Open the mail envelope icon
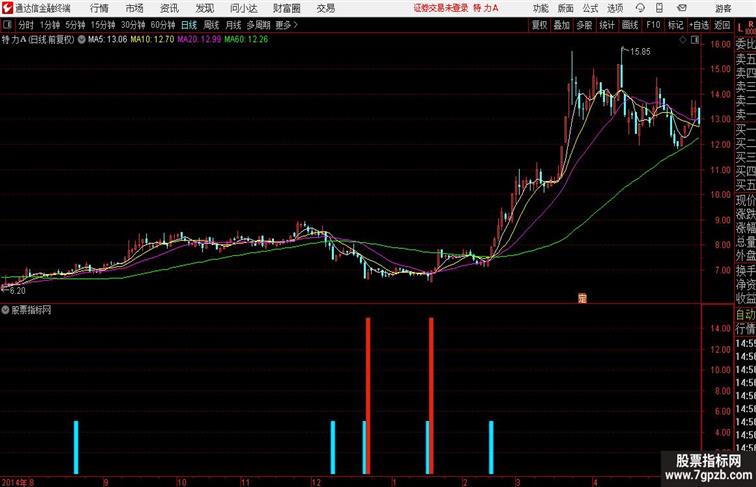756x487 pixels. pyautogui.click(x=682, y=8)
